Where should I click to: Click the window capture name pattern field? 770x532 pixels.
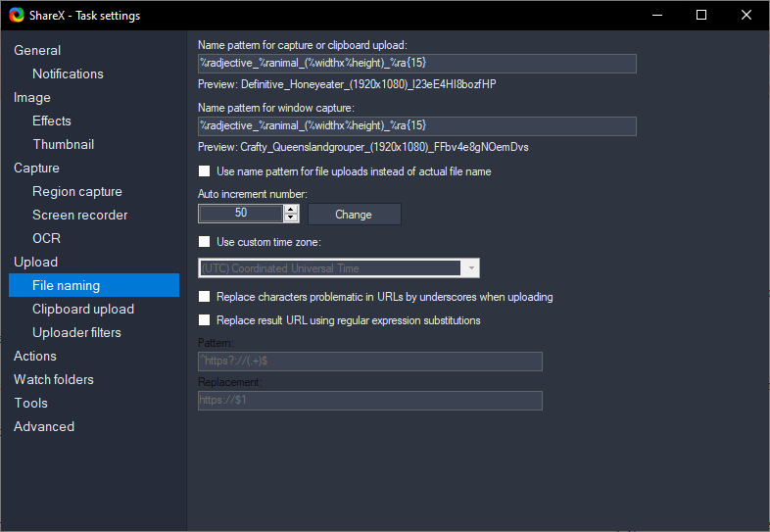coord(416,126)
